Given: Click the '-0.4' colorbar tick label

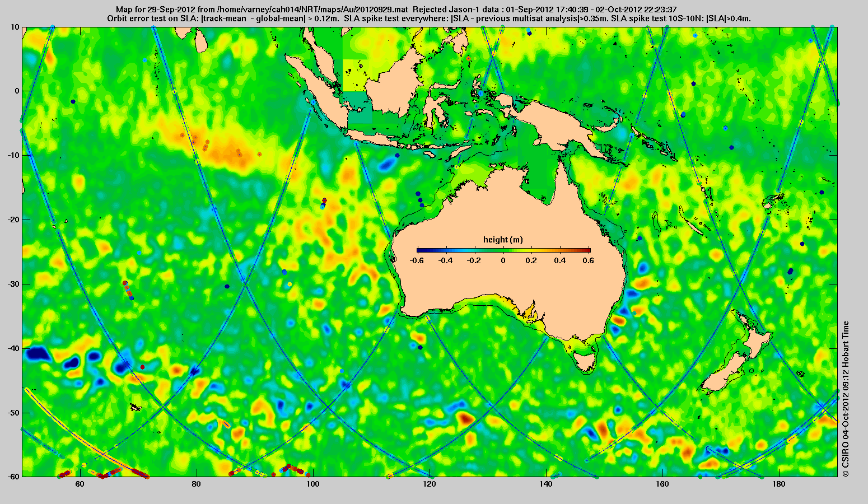Looking at the screenshot, I should point(445,260).
